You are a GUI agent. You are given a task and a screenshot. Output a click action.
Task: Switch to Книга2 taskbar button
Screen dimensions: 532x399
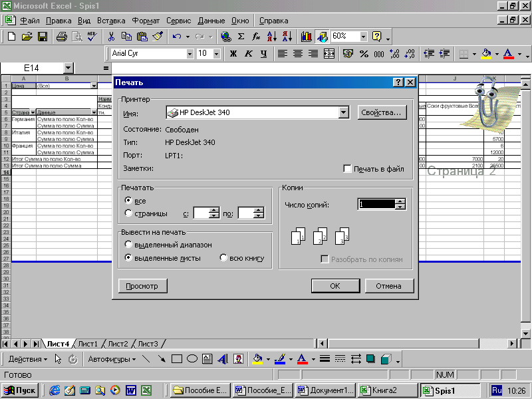tap(388, 390)
